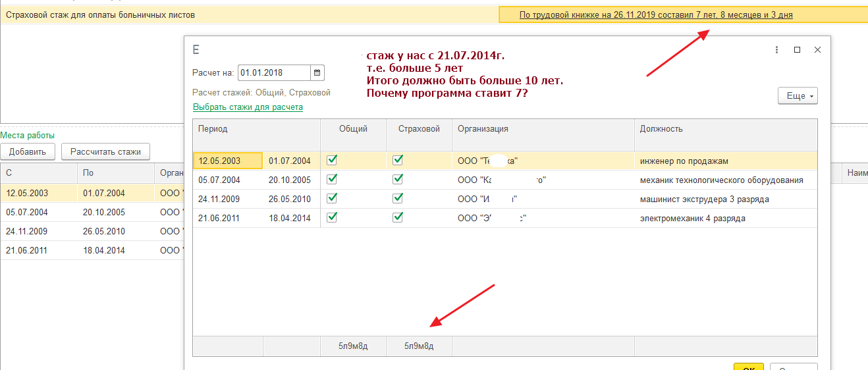The height and width of the screenshot is (370, 868).
Task: Click the Добавить button
Action: coord(28,152)
